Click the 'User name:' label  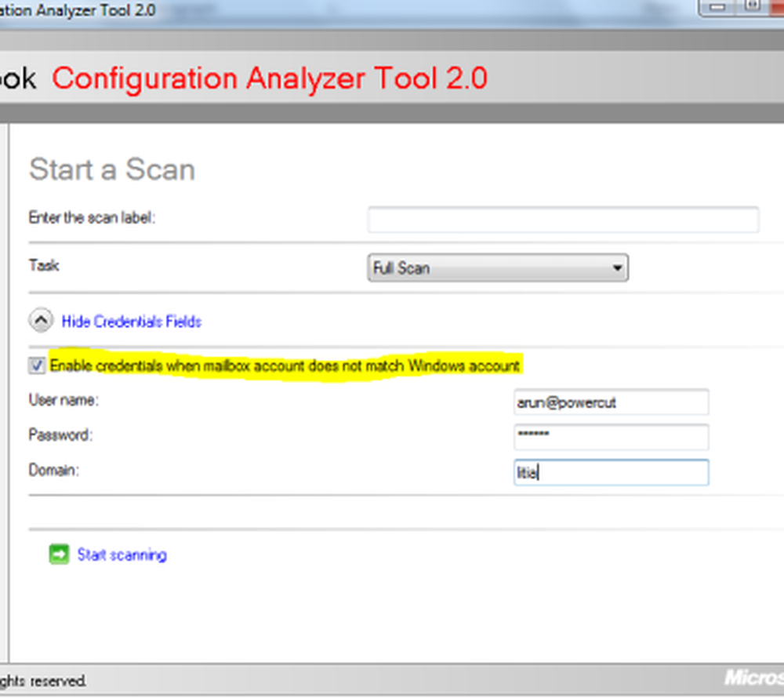pos(64,400)
